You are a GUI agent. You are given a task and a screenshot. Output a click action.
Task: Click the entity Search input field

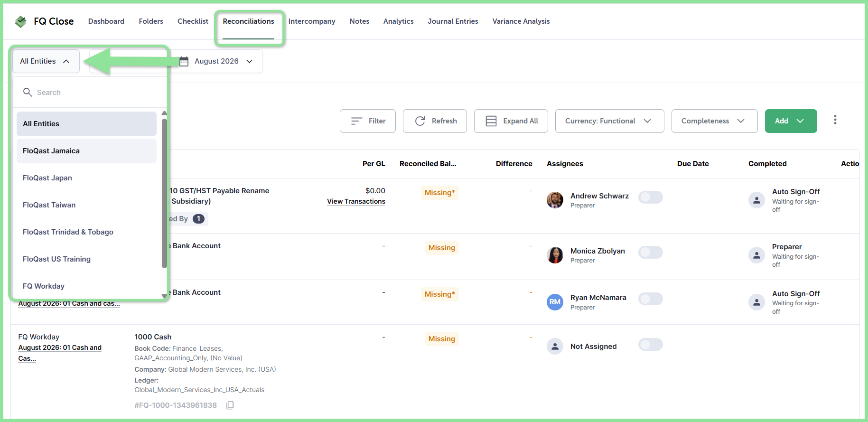(90, 93)
